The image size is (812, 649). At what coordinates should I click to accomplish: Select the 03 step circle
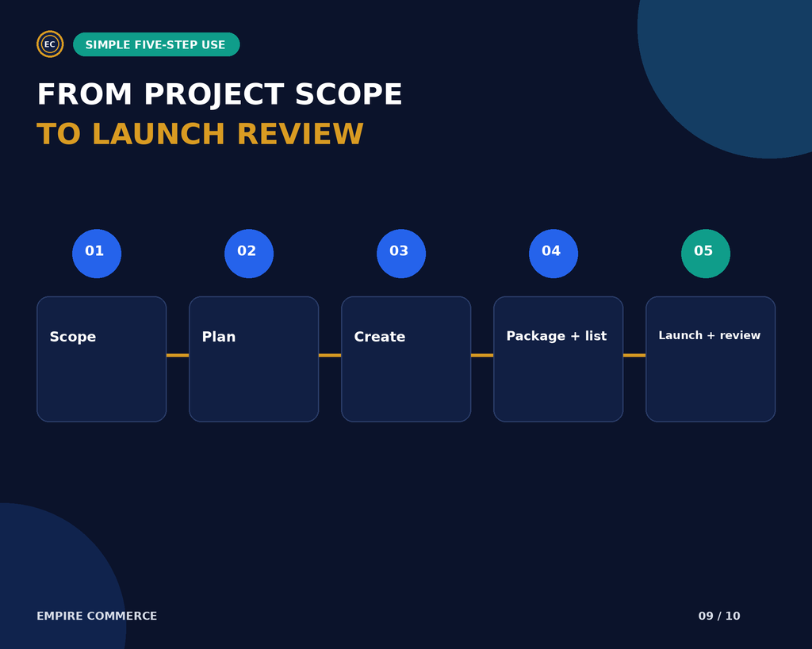coord(401,254)
